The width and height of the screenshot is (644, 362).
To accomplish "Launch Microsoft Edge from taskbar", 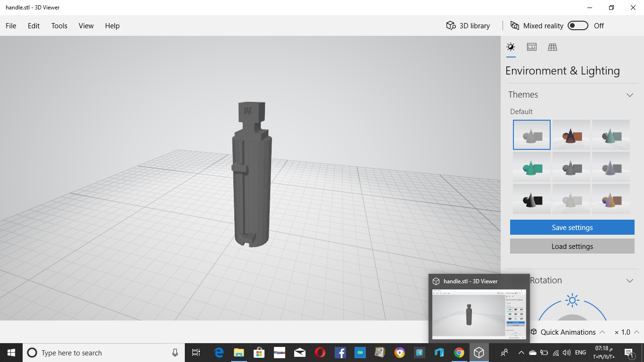I will pyautogui.click(x=219, y=353).
